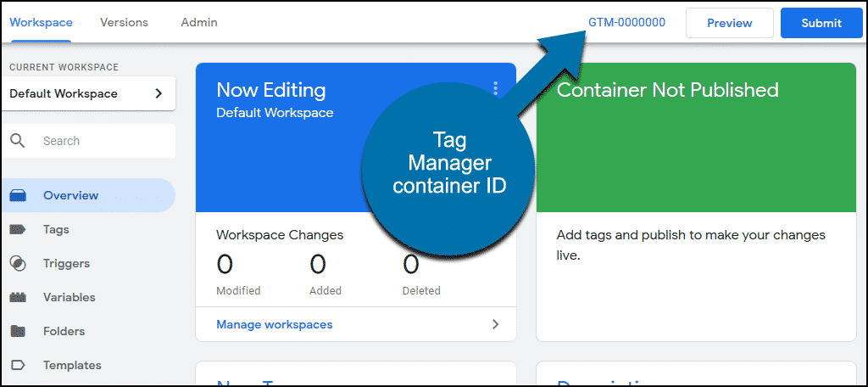
Task: Click the Workspace Changes label
Action: pos(280,235)
